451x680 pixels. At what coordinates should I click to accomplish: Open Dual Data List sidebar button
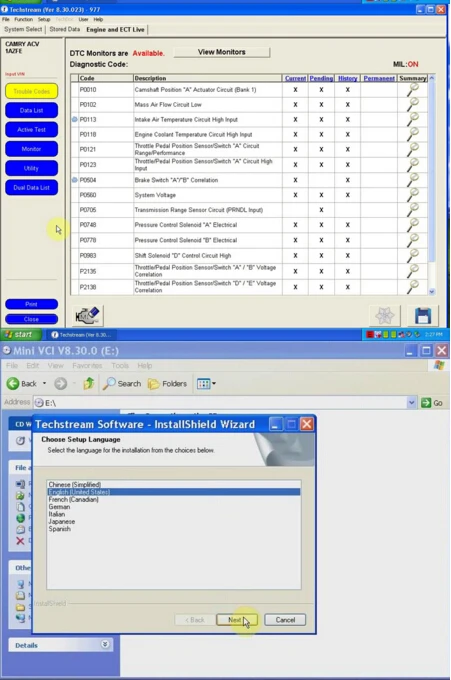pyautogui.click(x=31, y=187)
